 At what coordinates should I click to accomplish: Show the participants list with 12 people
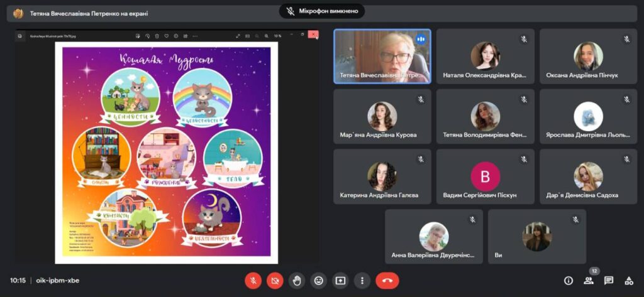coord(589,281)
